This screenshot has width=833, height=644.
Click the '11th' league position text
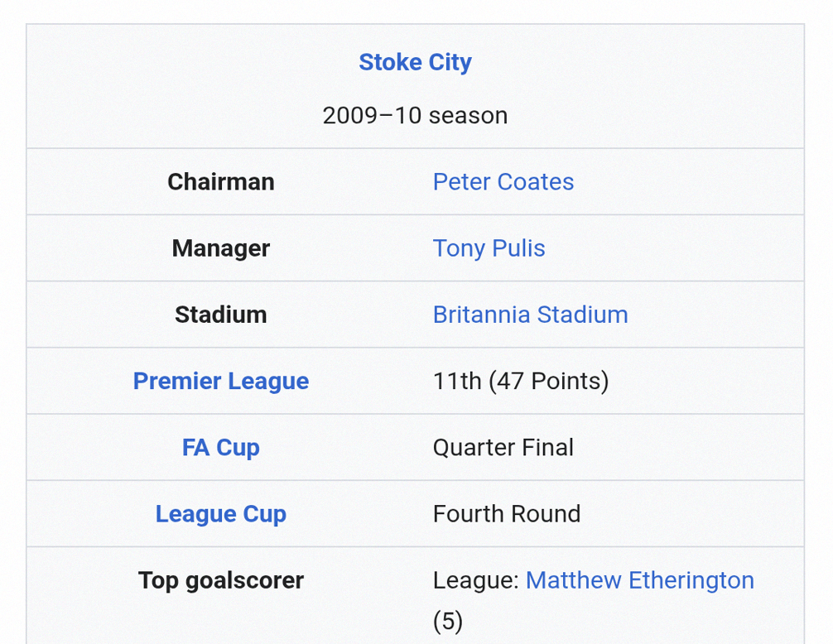(456, 381)
